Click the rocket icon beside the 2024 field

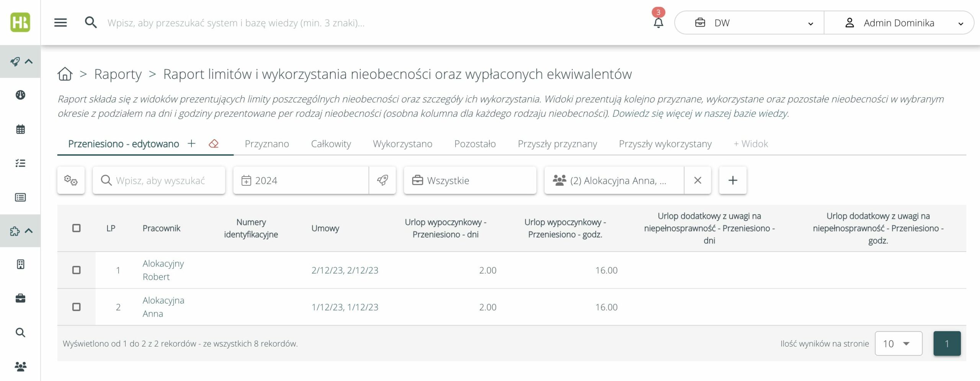coord(382,180)
